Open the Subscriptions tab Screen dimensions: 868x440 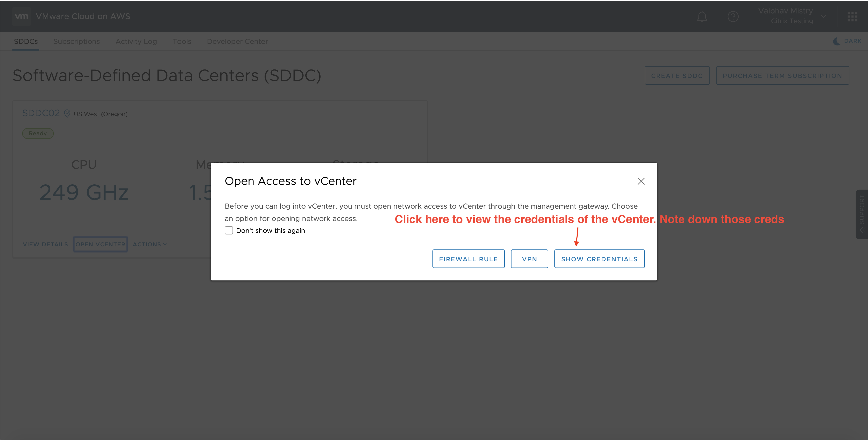(77, 41)
